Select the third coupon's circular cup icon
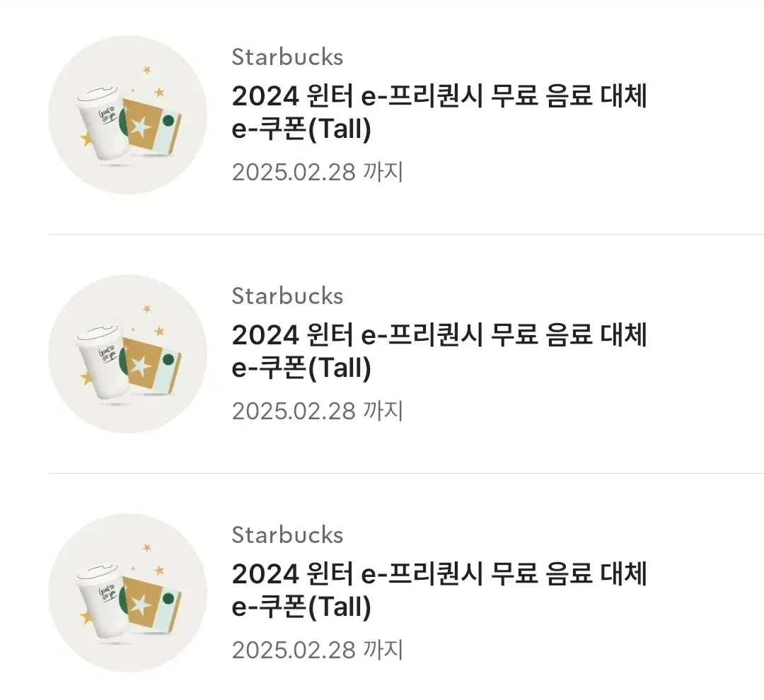 (x=127, y=593)
